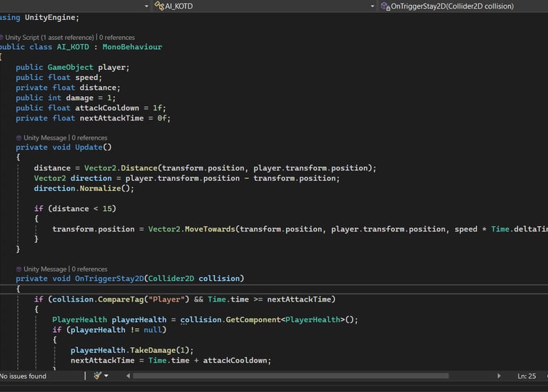Show '0 references' for the AI_KOTD class
The width and height of the screenshot is (548, 392).
(x=117, y=37)
